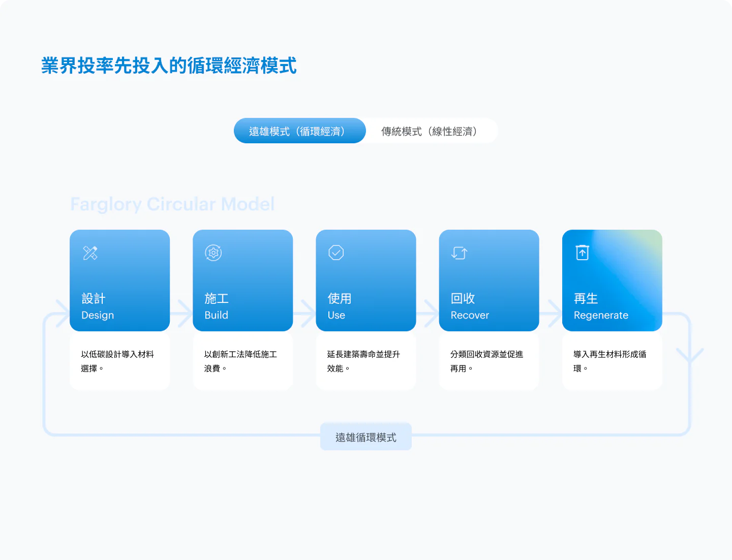
Task: Click the pencil-ruler icon on 設計 card
Action: point(90,253)
